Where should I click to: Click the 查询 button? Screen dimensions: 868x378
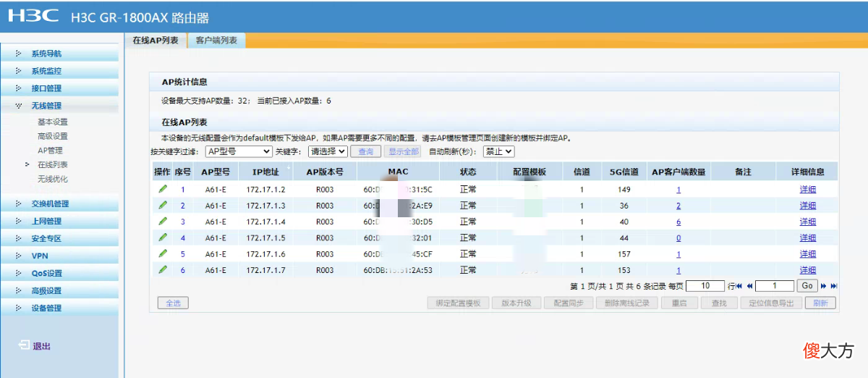click(x=366, y=151)
